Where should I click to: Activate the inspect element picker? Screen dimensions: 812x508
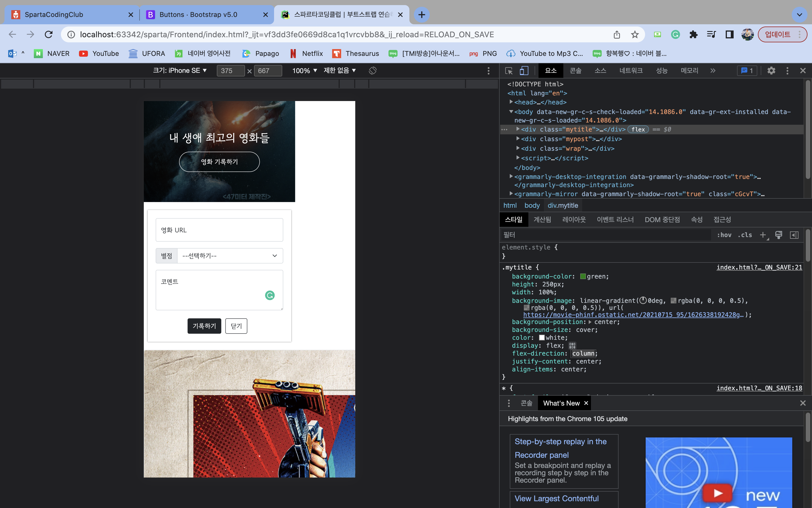coord(509,71)
